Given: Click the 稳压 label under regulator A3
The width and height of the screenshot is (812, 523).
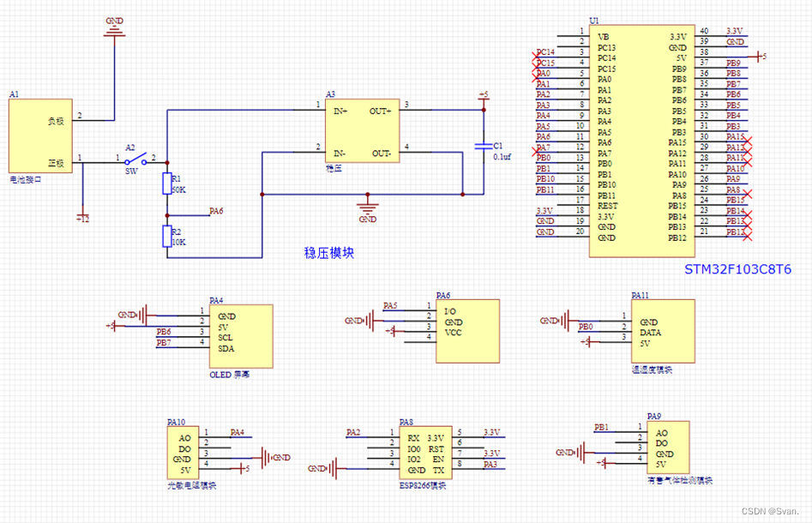Looking at the screenshot, I should pyautogui.click(x=334, y=168).
